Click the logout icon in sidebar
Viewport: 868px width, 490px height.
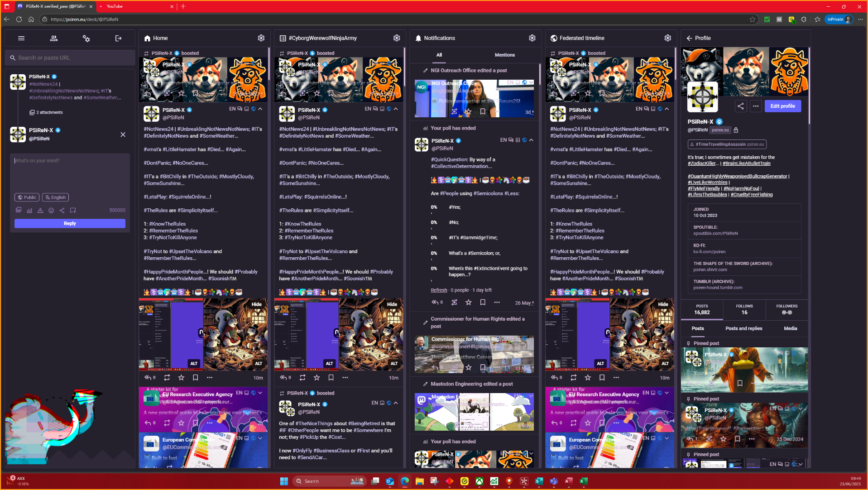coord(119,38)
